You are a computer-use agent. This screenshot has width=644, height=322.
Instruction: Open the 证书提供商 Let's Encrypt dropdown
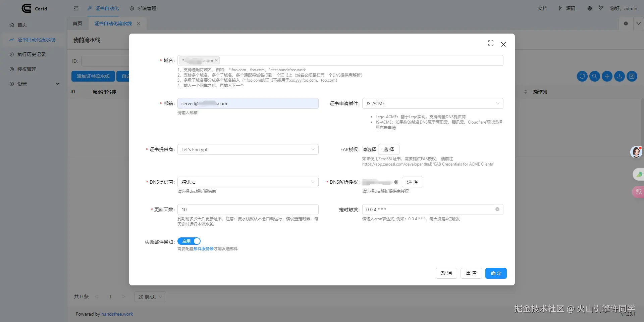pos(248,149)
